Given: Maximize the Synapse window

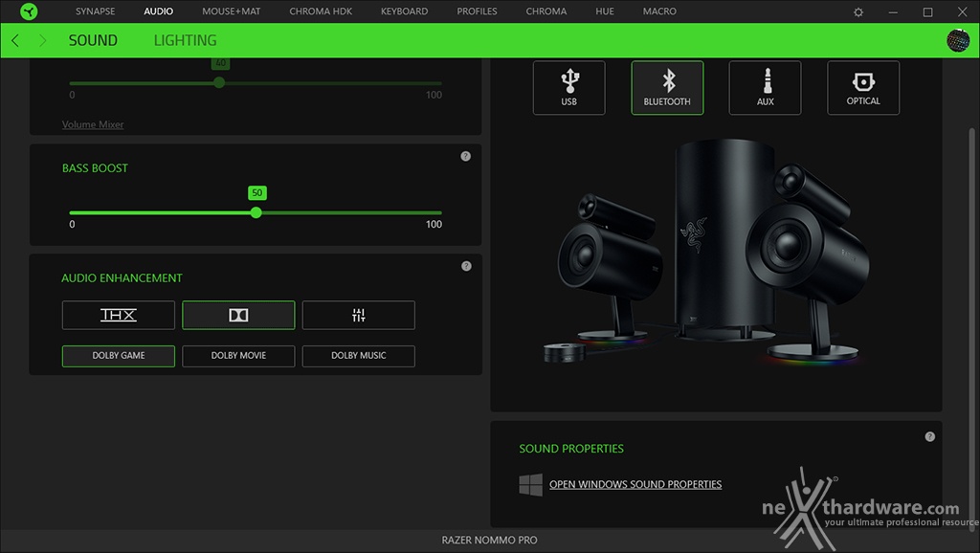Looking at the screenshot, I should (x=927, y=11).
